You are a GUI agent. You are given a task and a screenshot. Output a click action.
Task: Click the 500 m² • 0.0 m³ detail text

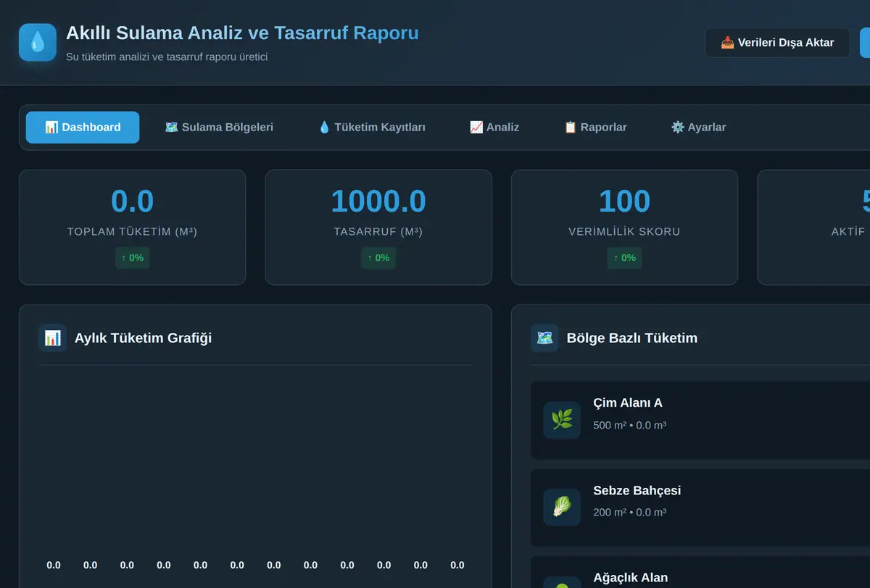tap(629, 426)
